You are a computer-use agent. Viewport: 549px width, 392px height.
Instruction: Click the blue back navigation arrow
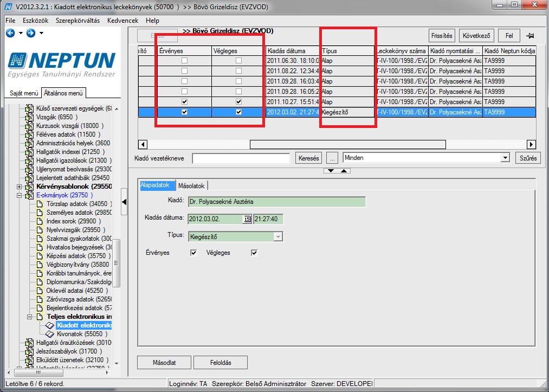click(x=10, y=33)
